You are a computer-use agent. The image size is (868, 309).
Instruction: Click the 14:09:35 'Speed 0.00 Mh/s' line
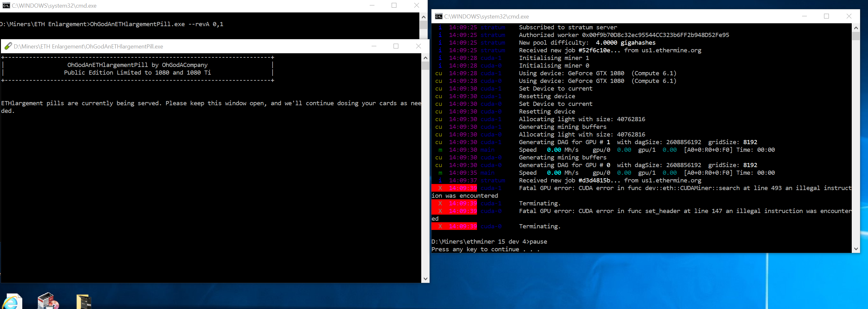(647, 173)
